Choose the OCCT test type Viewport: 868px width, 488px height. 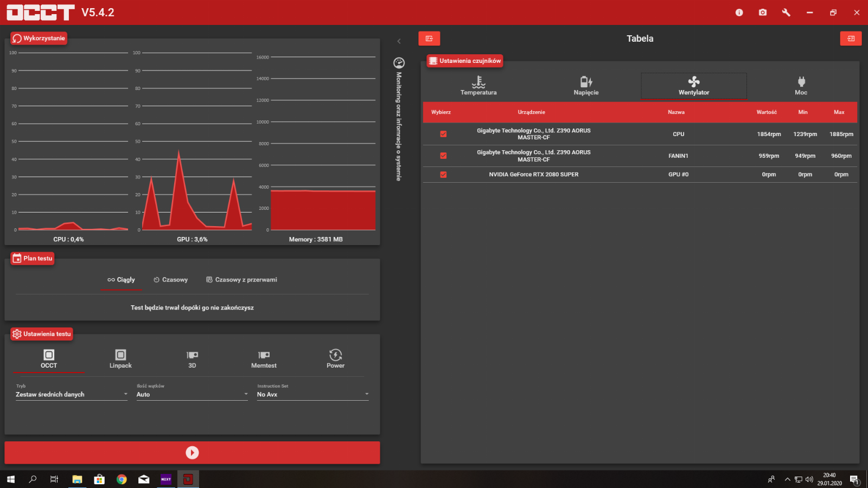click(49, 359)
